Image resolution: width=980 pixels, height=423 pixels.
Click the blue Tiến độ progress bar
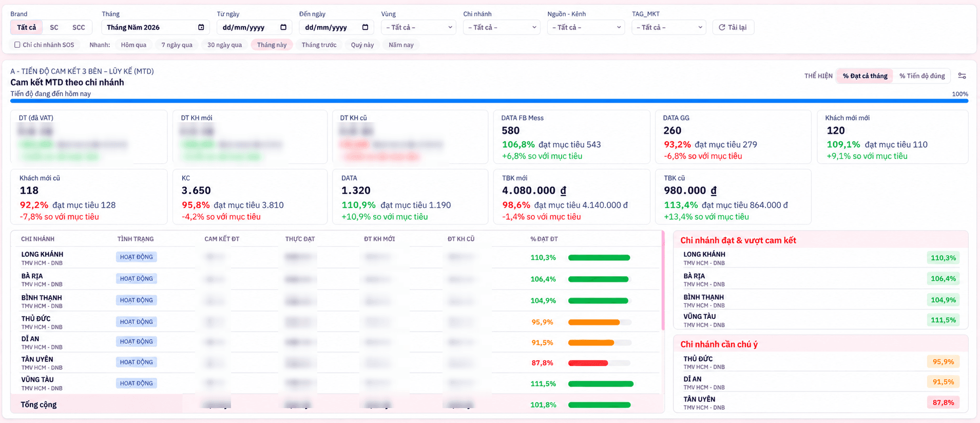[x=489, y=101]
